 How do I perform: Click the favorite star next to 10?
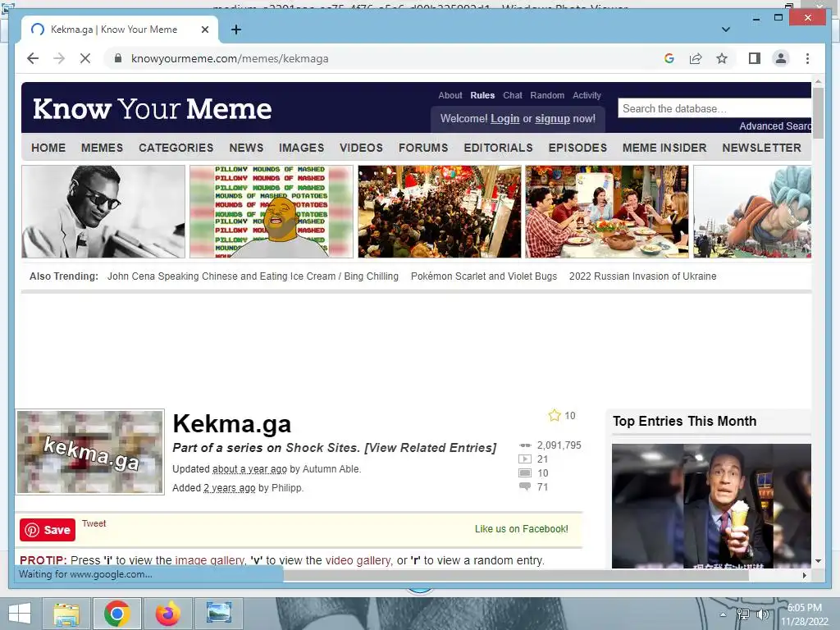[x=554, y=415]
